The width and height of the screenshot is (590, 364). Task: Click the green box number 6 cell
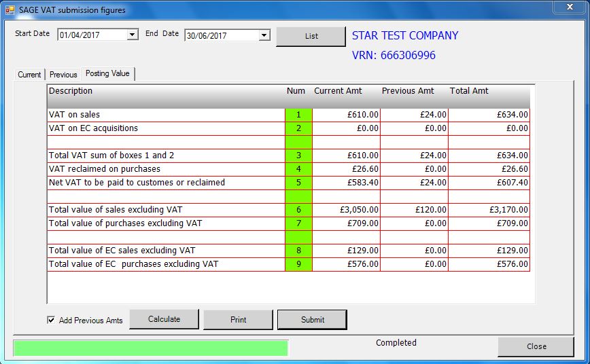pyautogui.click(x=299, y=209)
